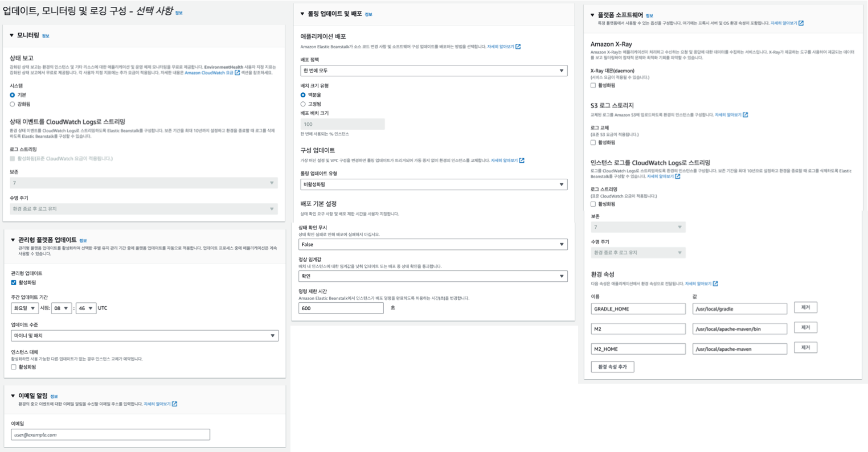Screen dimensions: 868x452
Task: Enable the S3 로그 교체 활성화됨 checkbox
Action: 593,142
